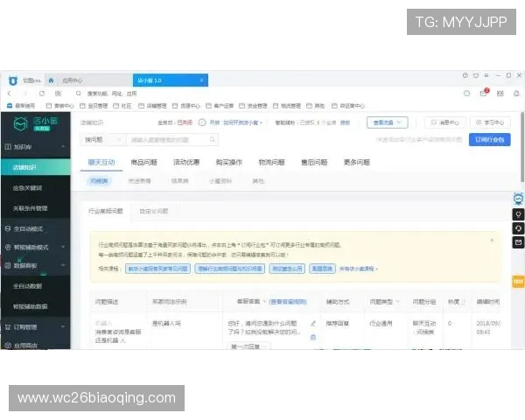Image resolution: width=525 pixels, height=420 pixels.
Task: Open the 第一次回复 dropdown in first row
Action: point(248,346)
